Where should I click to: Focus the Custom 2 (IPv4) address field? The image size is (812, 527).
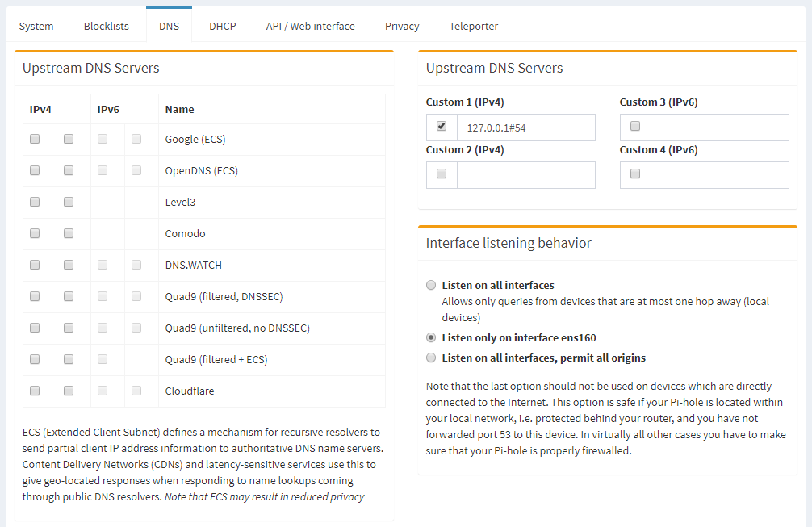pos(526,175)
